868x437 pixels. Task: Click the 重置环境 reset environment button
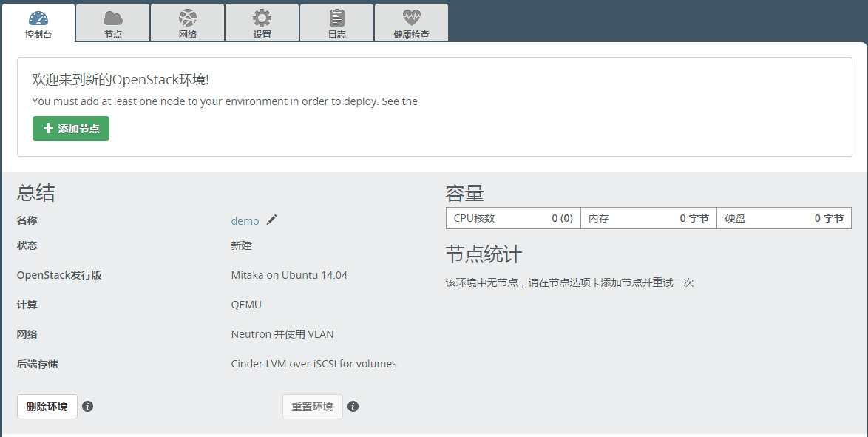pos(312,407)
